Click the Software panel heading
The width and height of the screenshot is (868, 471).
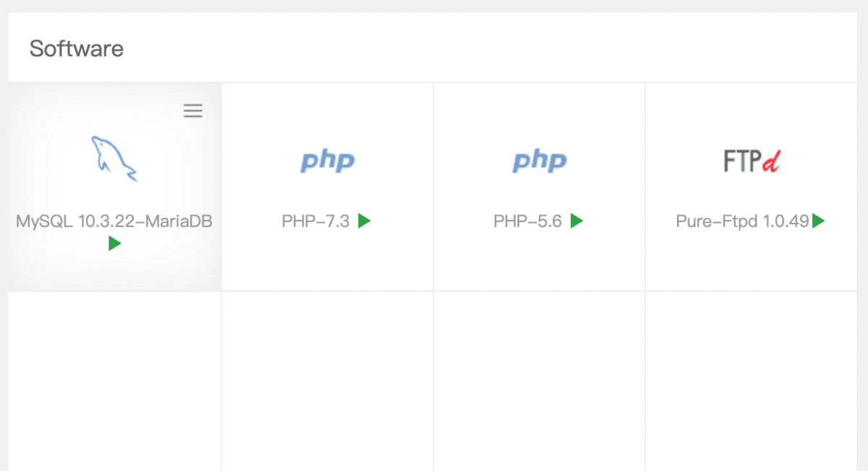tap(77, 48)
